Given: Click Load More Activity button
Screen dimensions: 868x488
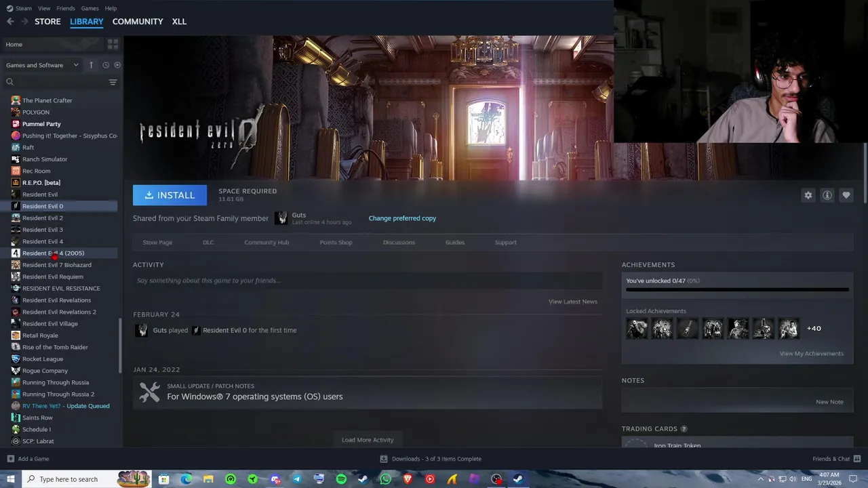Looking at the screenshot, I should click(368, 440).
